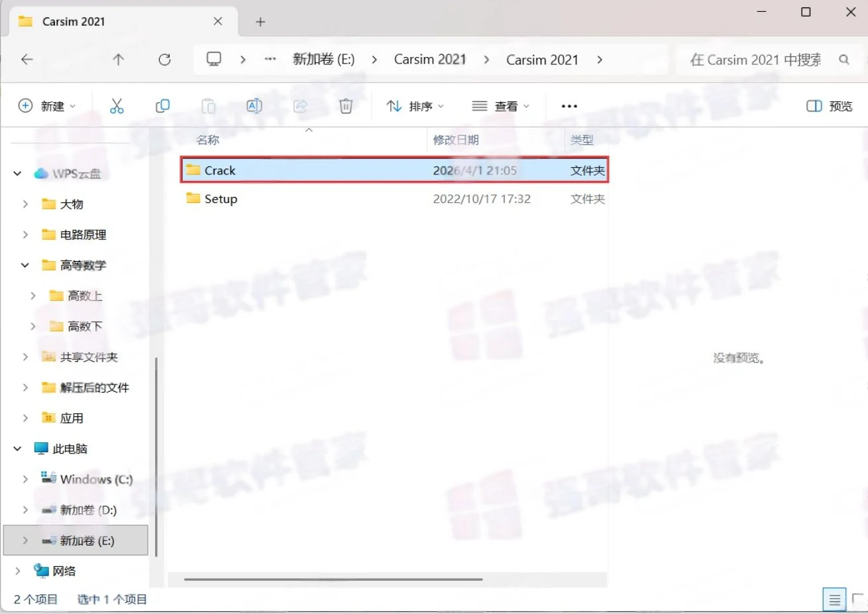Click the Crack folder icon
The image size is (868, 614).
[x=193, y=170]
